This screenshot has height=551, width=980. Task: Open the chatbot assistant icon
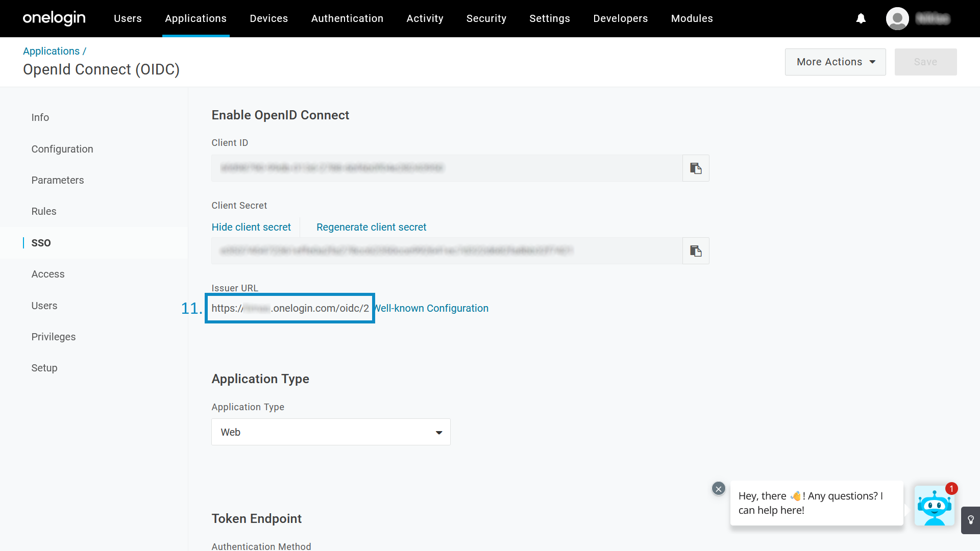(934, 506)
